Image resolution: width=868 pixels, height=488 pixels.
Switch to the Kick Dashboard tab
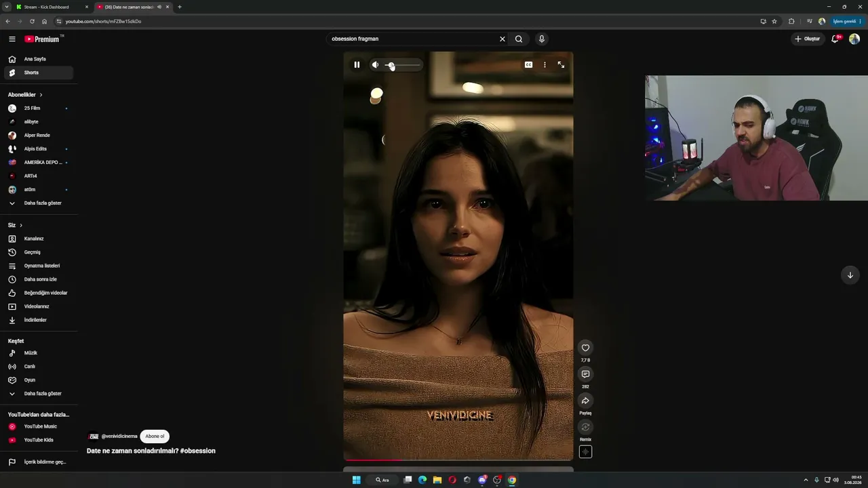point(52,7)
